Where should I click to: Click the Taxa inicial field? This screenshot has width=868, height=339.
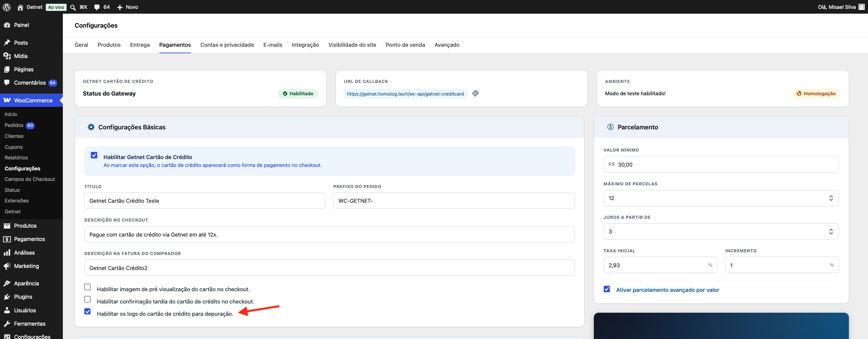pos(660,265)
